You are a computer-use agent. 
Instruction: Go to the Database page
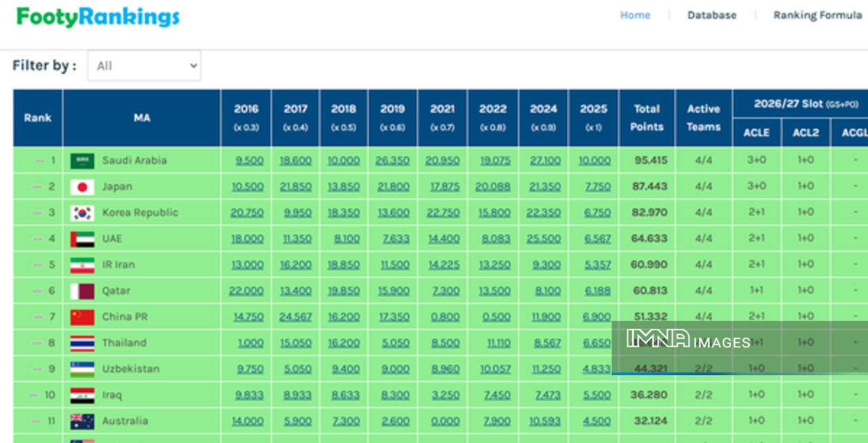tap(711, 15)
